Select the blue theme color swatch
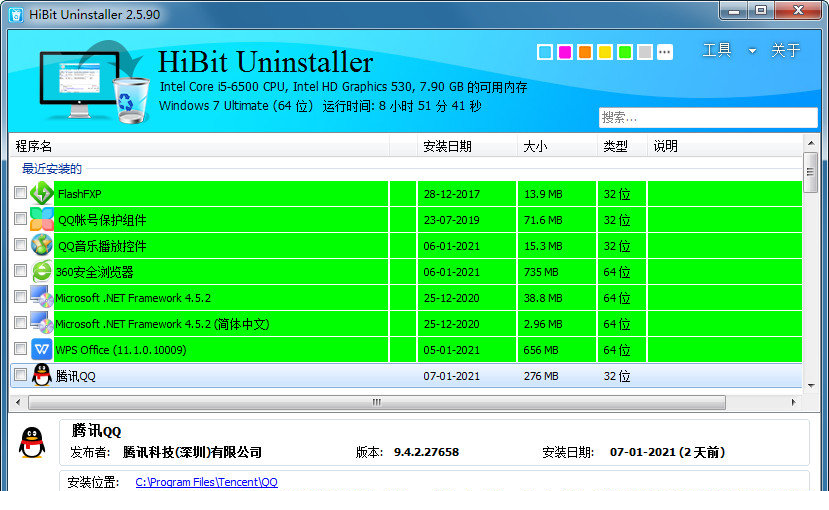829x510 pixels. 545,52
